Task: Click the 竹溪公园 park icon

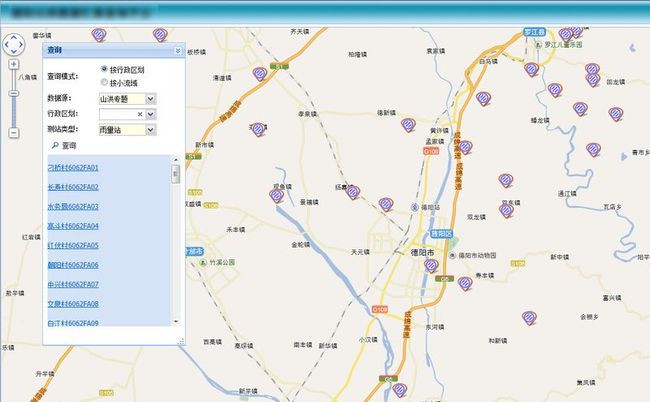Action: pos(203,263)
